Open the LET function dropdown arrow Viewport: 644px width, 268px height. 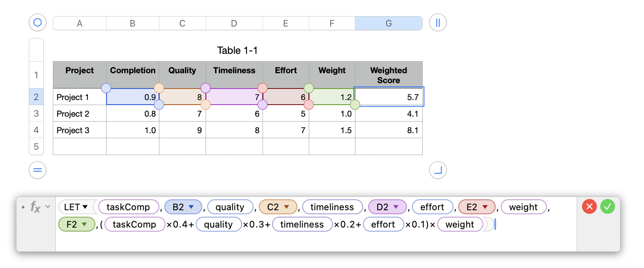pos(85,207)
